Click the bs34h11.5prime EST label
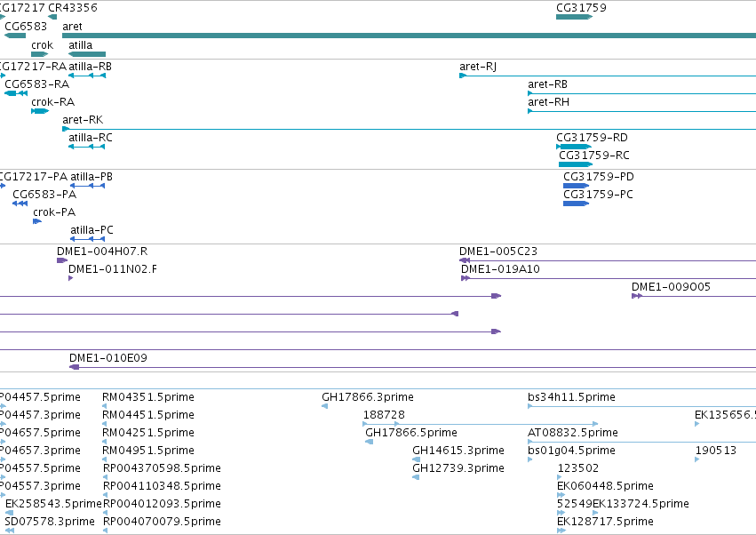 571,397
